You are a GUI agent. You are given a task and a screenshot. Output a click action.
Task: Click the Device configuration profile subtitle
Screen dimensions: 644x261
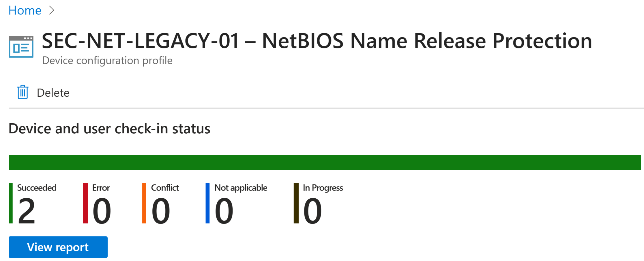coord(107,61)
